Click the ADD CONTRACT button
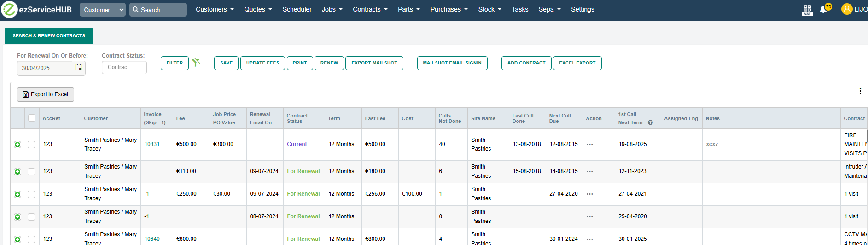Viewport: 868px width, 245px height. coord(526,63)
